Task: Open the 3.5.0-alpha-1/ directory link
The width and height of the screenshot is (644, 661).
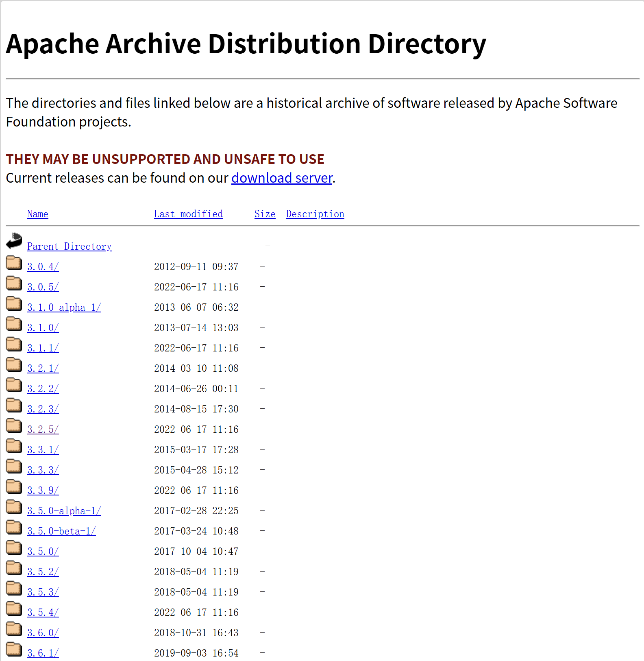Action: (x=64, y=511)
